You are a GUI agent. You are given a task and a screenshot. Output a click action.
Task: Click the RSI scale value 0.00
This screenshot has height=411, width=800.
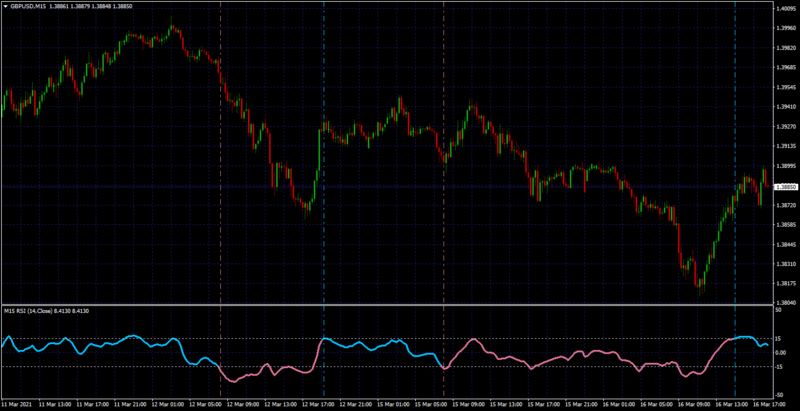pyautogui.click(x=781, y=353)
